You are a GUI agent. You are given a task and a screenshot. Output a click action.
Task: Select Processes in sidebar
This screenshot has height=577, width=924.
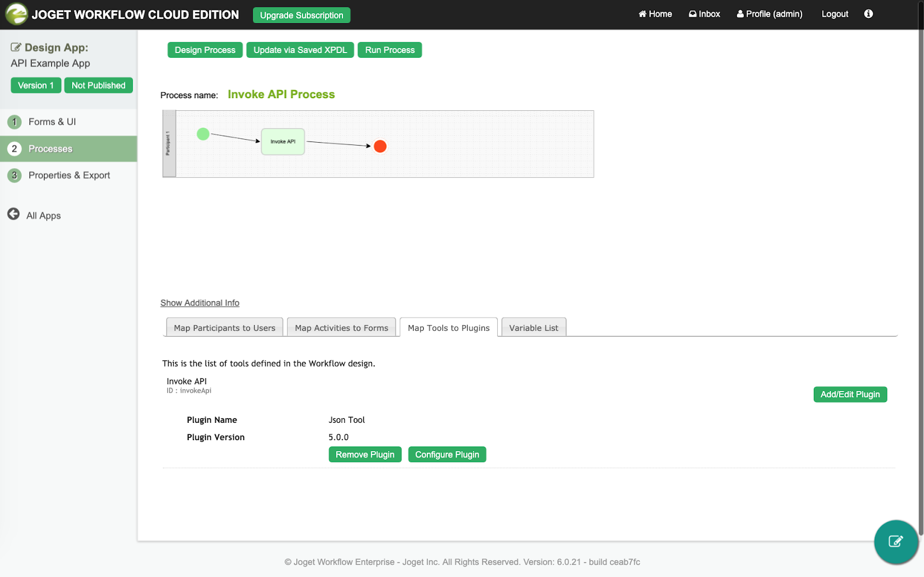68,148
